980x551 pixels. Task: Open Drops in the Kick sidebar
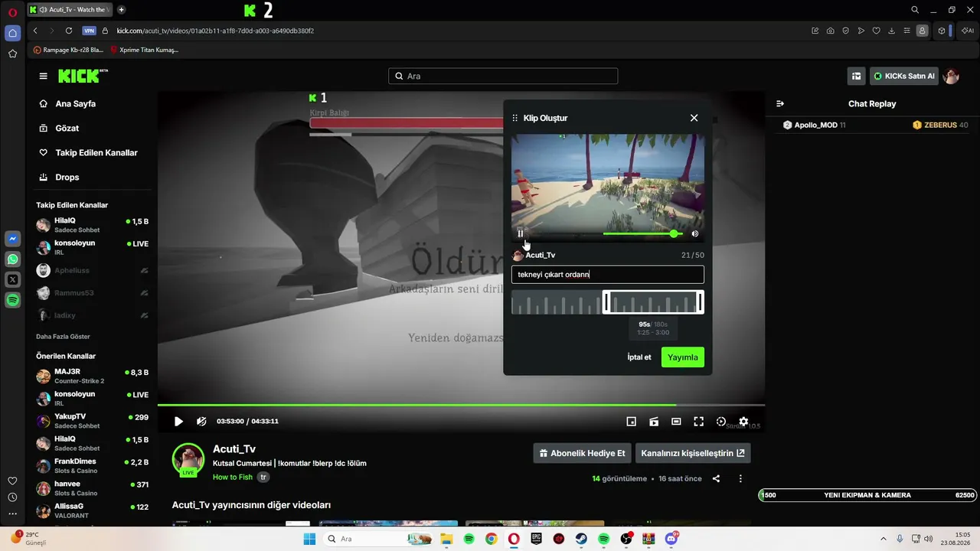click(67, 177)
